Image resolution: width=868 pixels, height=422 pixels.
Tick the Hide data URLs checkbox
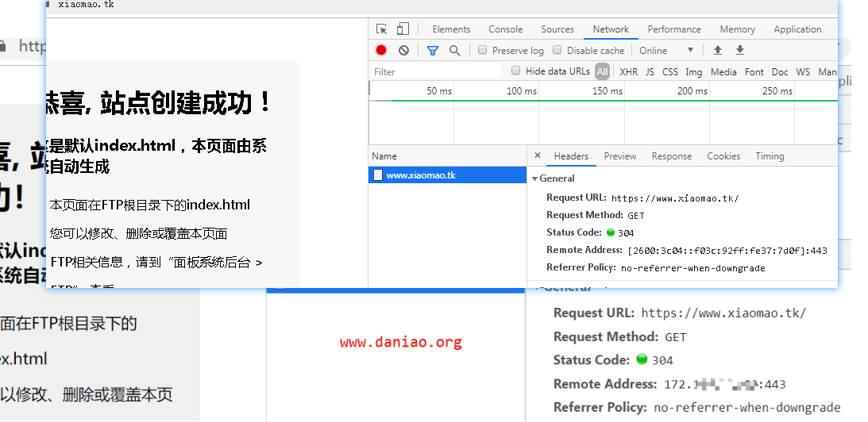[x=516, y=71]
